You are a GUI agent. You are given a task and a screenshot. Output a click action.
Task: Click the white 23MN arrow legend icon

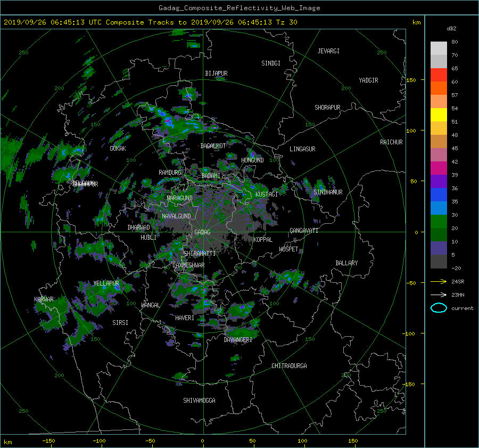click(439, 295)
